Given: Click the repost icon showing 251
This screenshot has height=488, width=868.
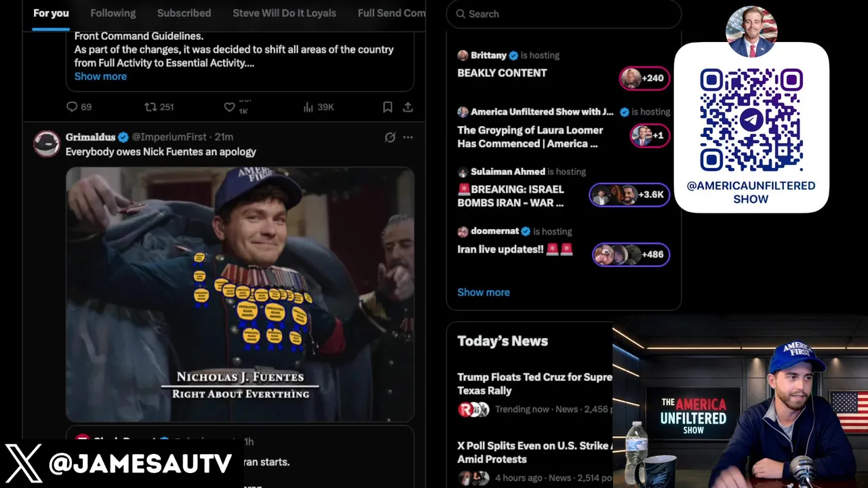Looking at the screenshot, I should (151, 107).
